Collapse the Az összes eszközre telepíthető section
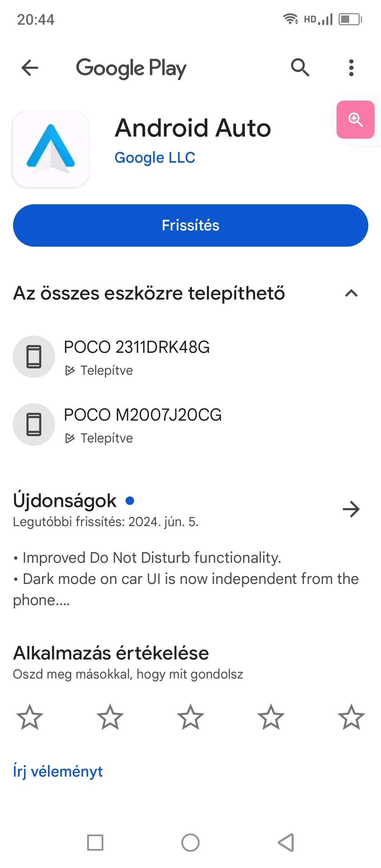 [x=351, y=293]
